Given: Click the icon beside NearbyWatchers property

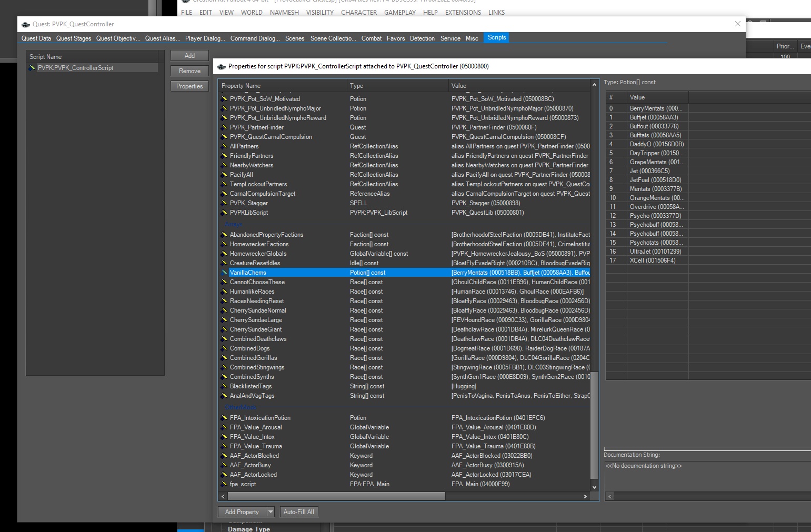Looking at the screenshot, I should (x=224, y=165).
